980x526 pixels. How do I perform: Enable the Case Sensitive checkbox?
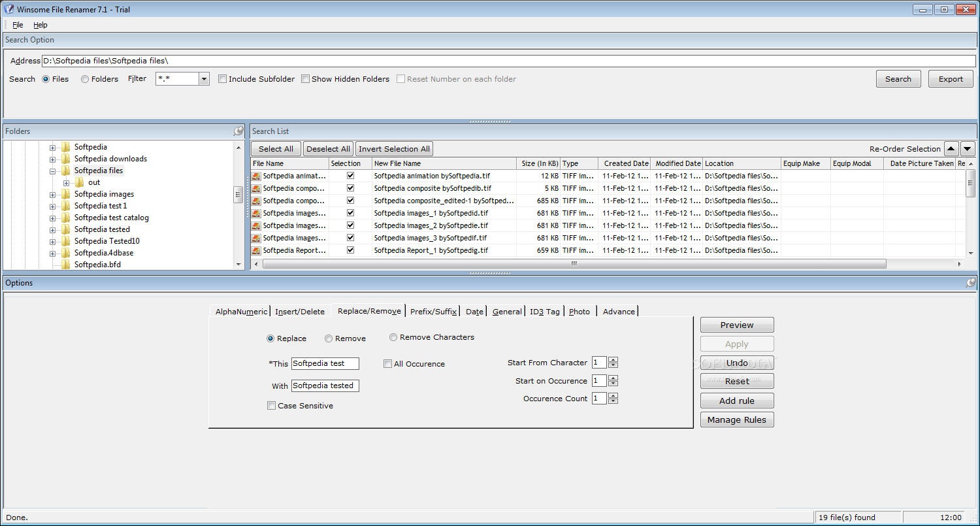(x=272, y=406)
